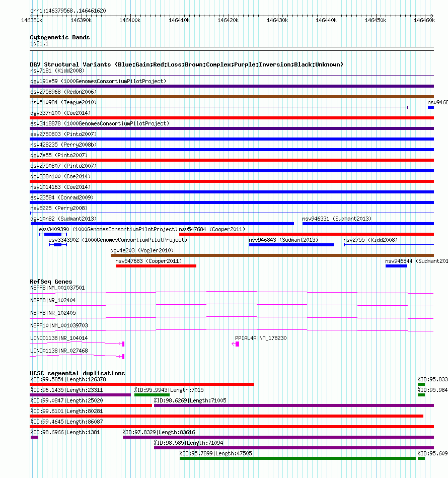
Task: Click the esv23584 (Conrad2009) variant label
Action: (62, 197)
